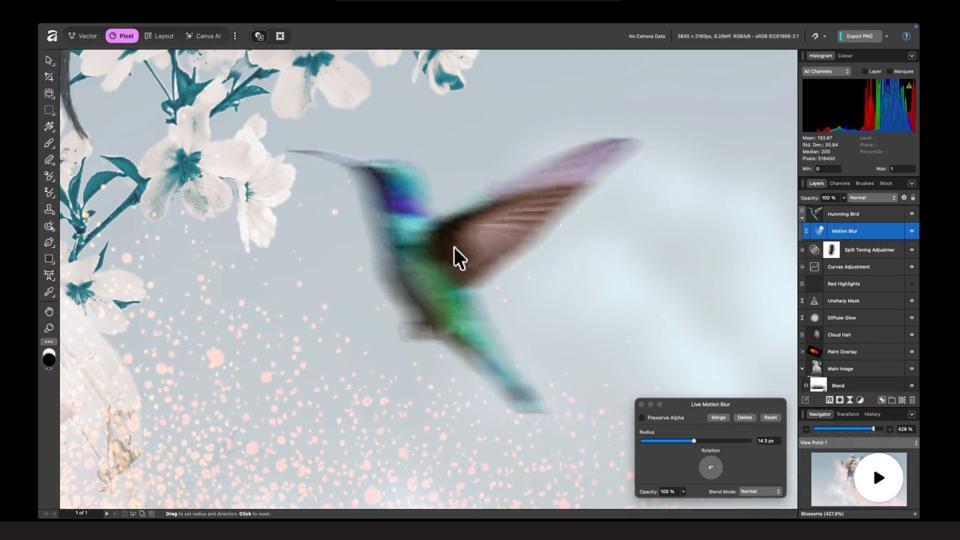Select the Rectangle shape tool
Viewport: 960px width, 540px height.
[x=49, y=259]
